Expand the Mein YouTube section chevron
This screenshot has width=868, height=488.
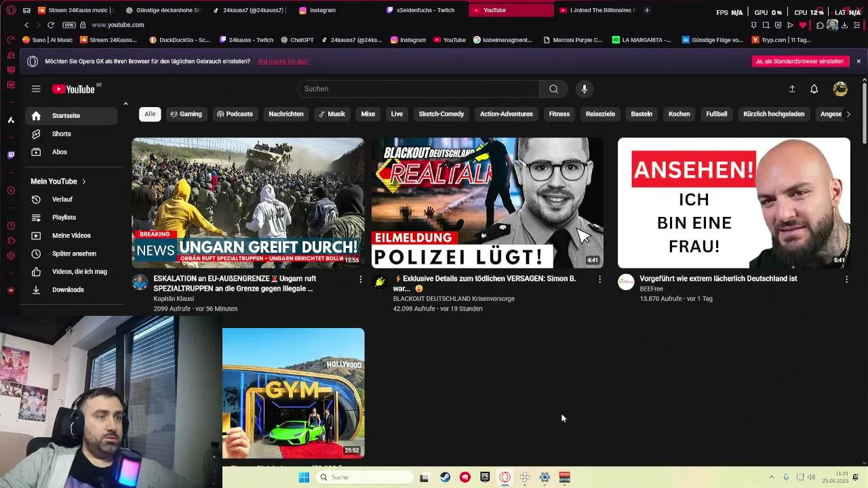tap(84, 182)
